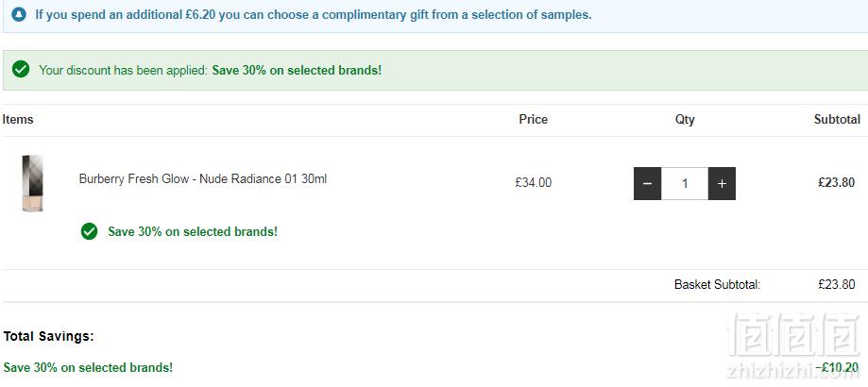Click the quantity input field
868x387 pixels.
[x=685, y=183]
